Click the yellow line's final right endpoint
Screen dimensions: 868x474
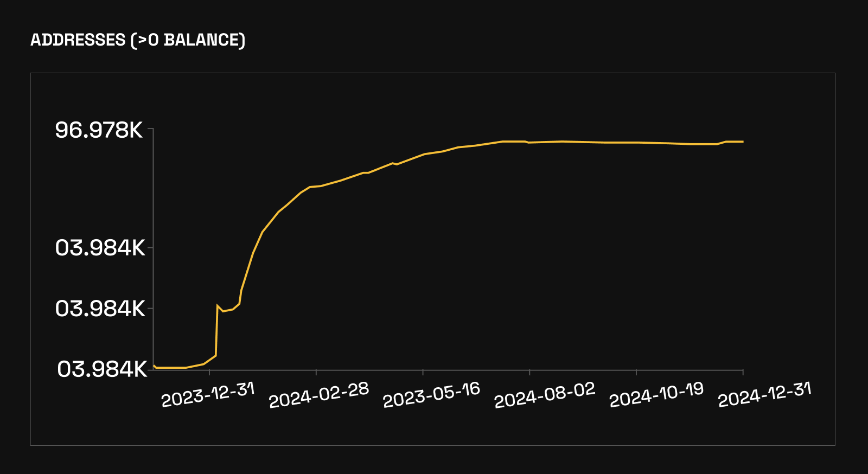pyautogui.click(x=743, y=142)
